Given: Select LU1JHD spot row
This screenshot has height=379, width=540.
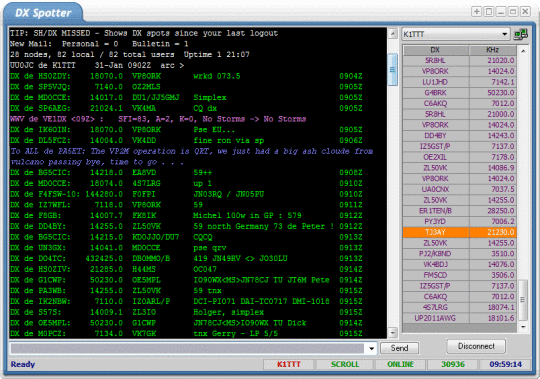Looking at the screenshot, I should tap(459, 82).
